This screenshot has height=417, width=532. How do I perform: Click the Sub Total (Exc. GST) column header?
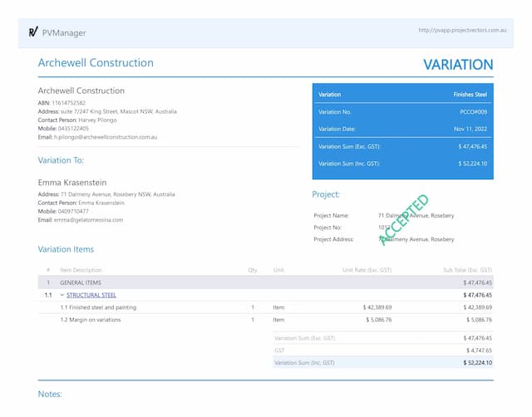pyautogui.click(x=467, y=270)
